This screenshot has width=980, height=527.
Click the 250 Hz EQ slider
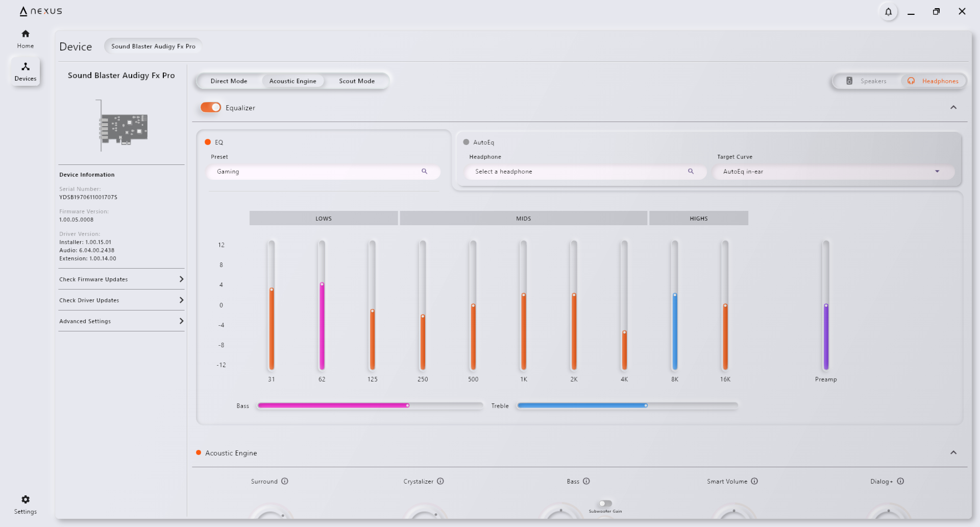[x=423, y=305]
